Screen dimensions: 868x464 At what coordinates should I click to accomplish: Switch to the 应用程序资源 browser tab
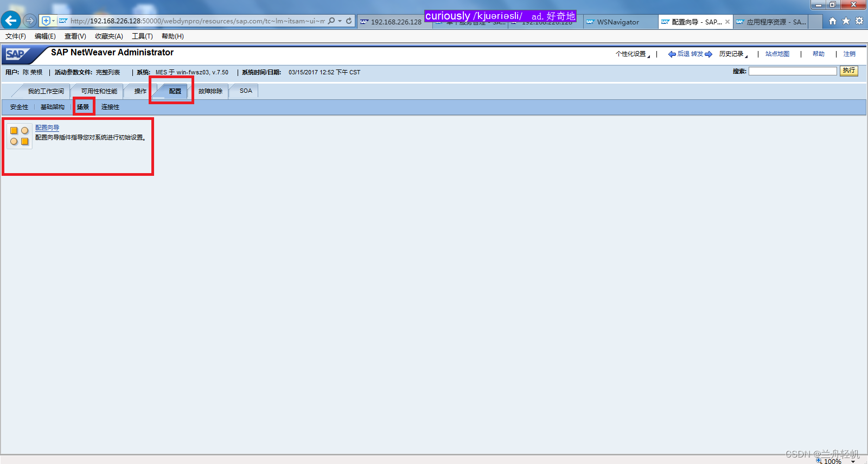pos(770,22)
